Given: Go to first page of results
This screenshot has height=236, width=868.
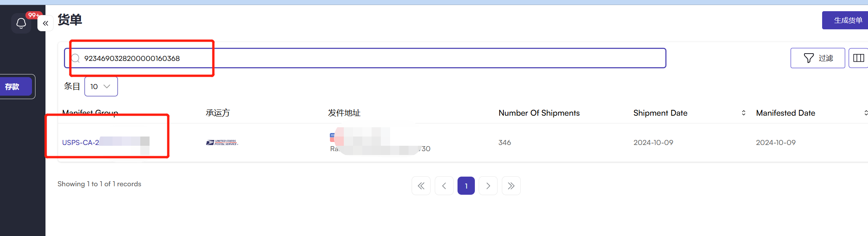Looking at the screenshot, I should click(x=421, y=186).
